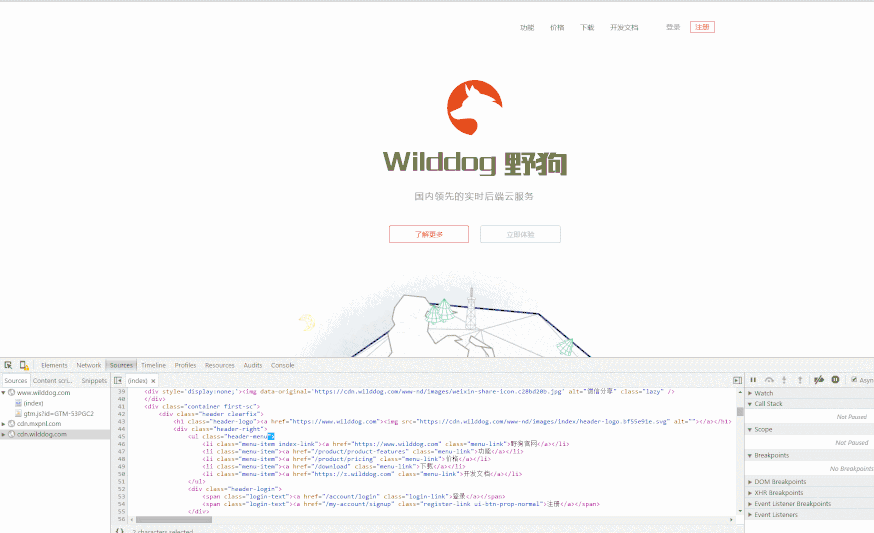The image size is (874, 533).
Task: Click scroll-right arrow of code editor
Action: [731, 520]
